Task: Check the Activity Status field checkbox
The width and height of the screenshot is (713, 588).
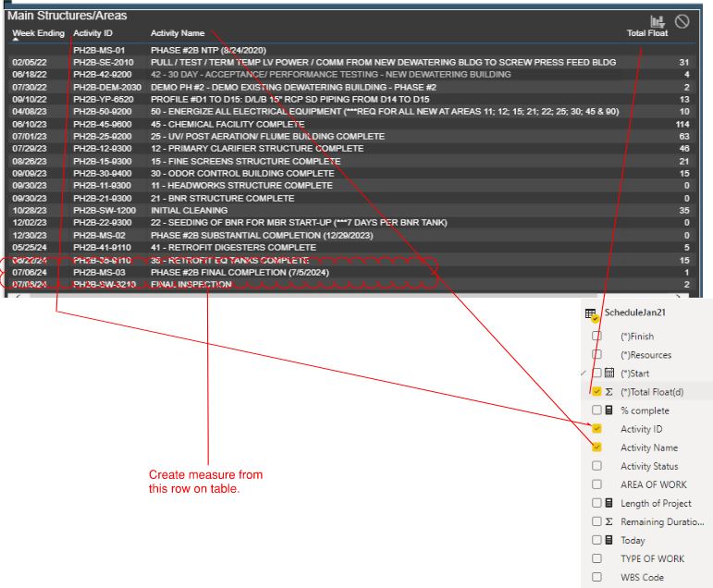Action: click(x=596, y=466)
